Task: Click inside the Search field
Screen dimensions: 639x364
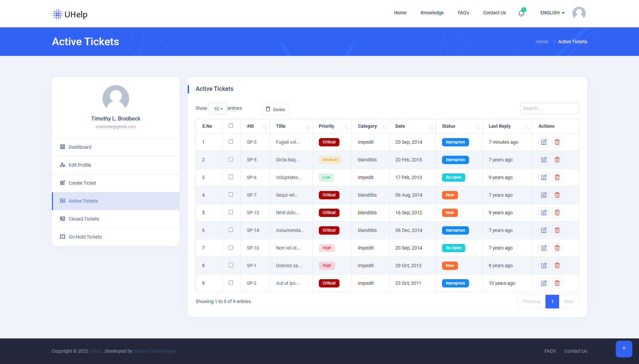Action: tap(549, 108)
